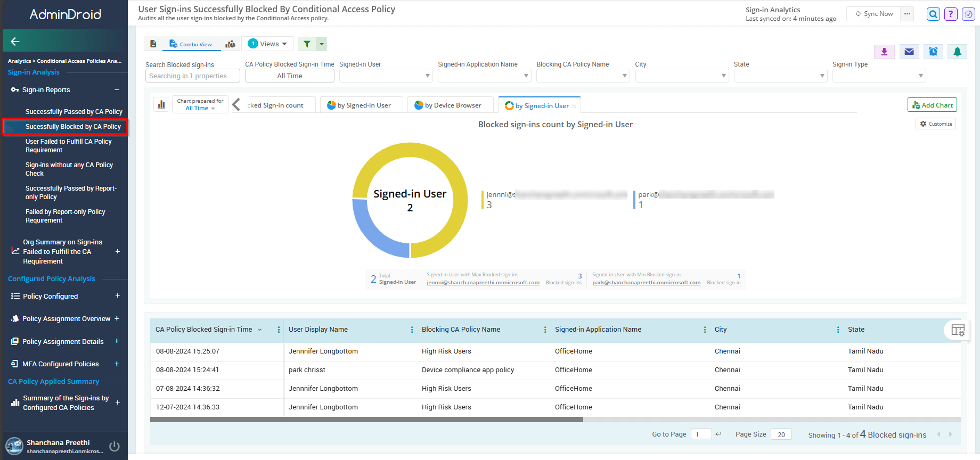Click the back arrow in sidebar
This screenshot has width=980, height=460.
[x=15, y=42]
